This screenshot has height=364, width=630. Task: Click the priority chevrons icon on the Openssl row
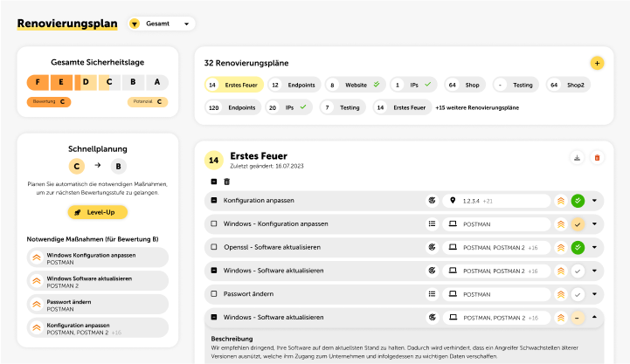pyautogui.click(x=561, y=248)
